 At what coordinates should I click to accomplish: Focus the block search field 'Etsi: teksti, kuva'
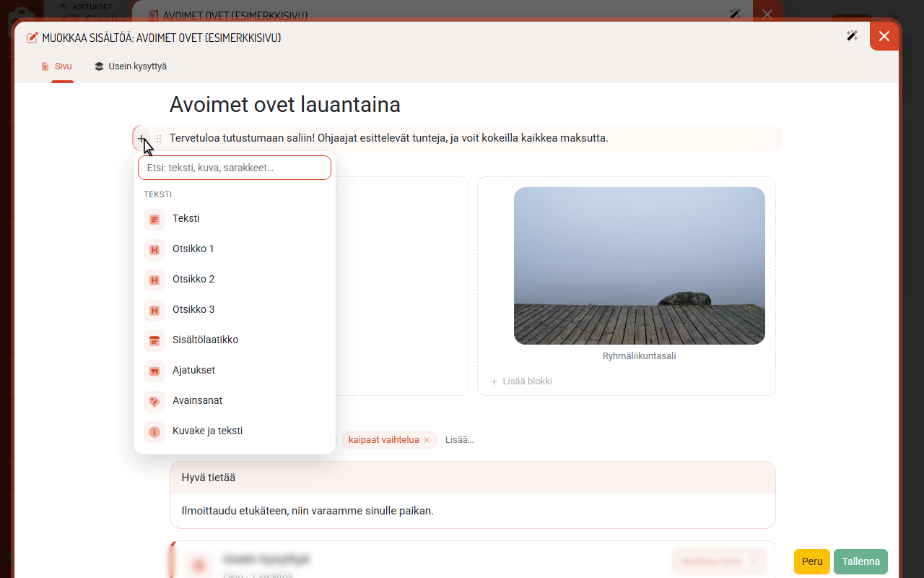point(235,168)
